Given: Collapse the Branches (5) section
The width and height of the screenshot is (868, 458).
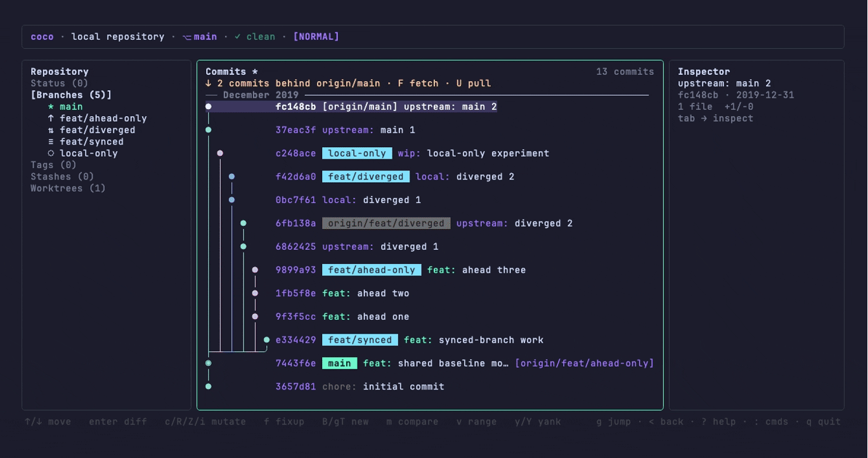Looking at the screenshot, I should coord(71,95).
